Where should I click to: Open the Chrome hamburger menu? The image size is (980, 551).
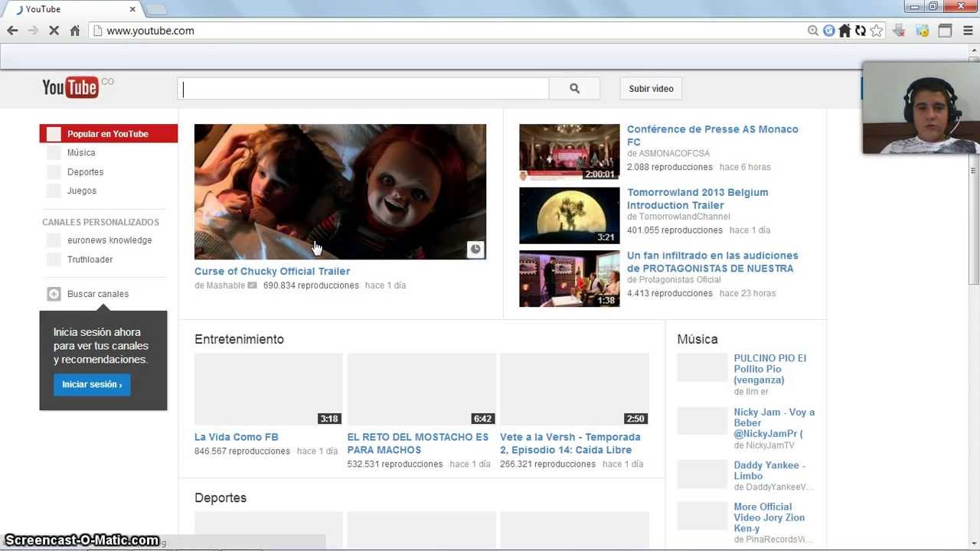click(968, 31)
